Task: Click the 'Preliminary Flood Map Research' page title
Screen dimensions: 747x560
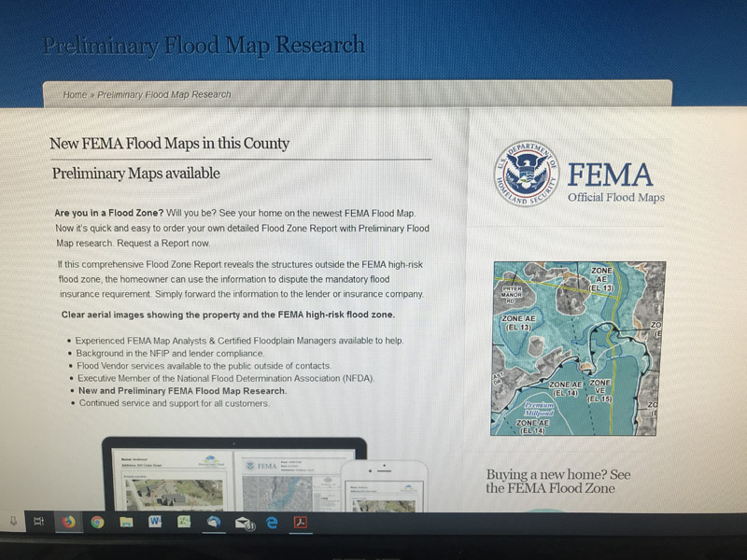Action: click(x=204, y=46)
